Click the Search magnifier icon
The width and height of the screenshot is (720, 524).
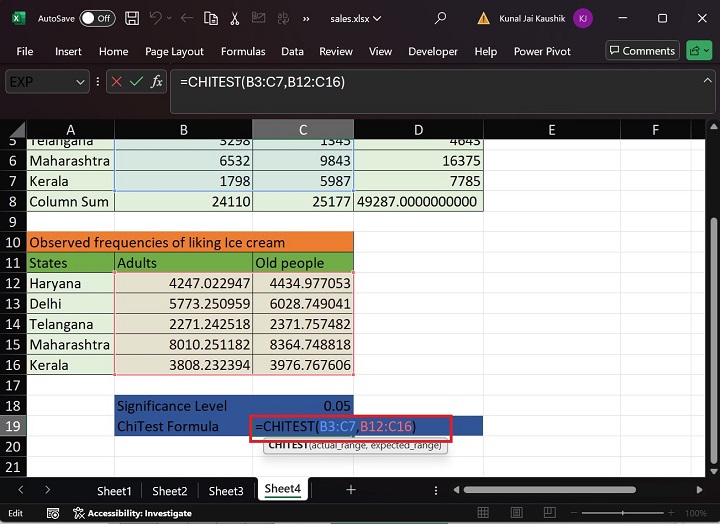click(x=441, y=18)
